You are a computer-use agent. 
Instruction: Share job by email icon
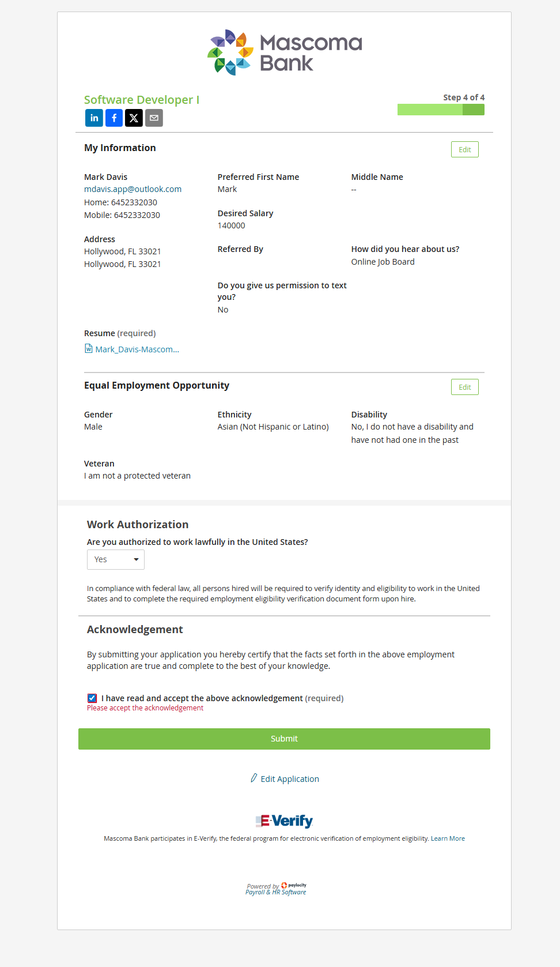pyautogui.click(x=154, y=118)
